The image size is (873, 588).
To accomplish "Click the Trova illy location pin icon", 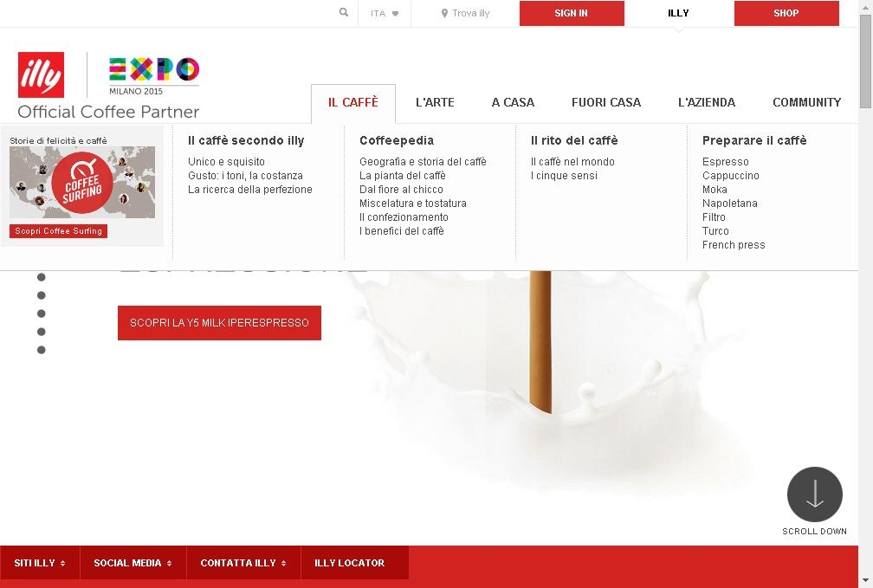I will tap(444, 13).
